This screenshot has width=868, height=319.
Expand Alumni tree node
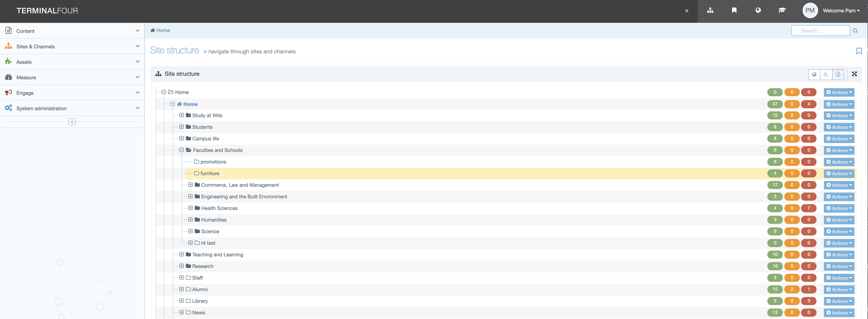tap(182, 289)
